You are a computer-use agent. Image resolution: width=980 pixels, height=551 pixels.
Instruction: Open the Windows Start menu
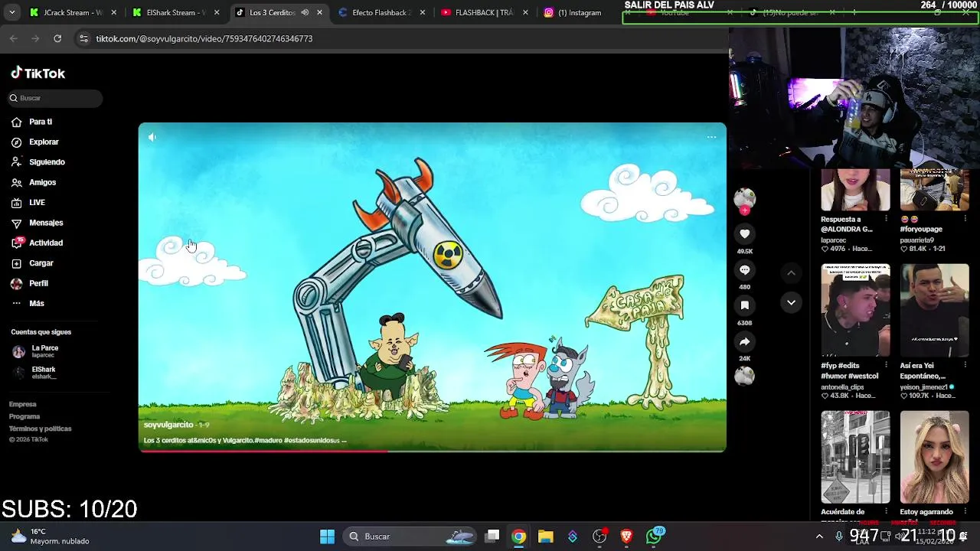click(327, 536)
